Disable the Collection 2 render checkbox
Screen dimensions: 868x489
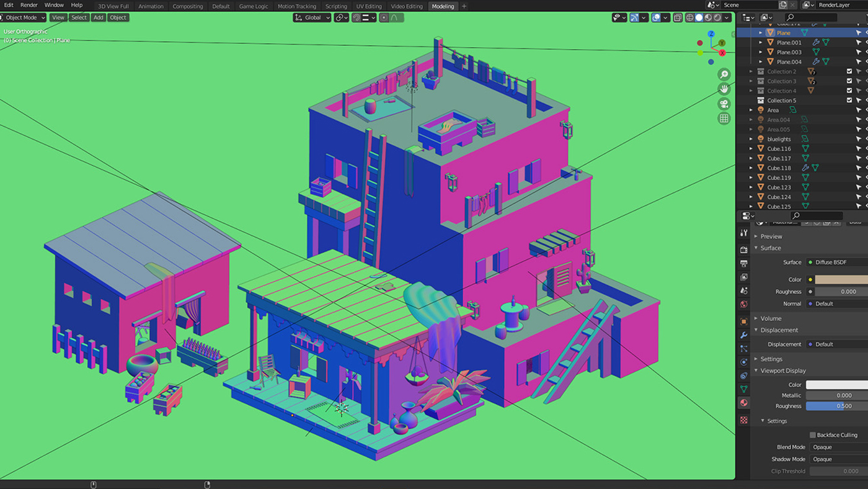tap(849, 71)
